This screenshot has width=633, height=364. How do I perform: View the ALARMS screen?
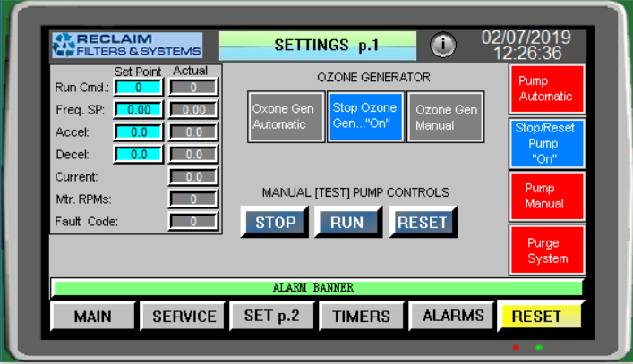[x=453, y=315]
